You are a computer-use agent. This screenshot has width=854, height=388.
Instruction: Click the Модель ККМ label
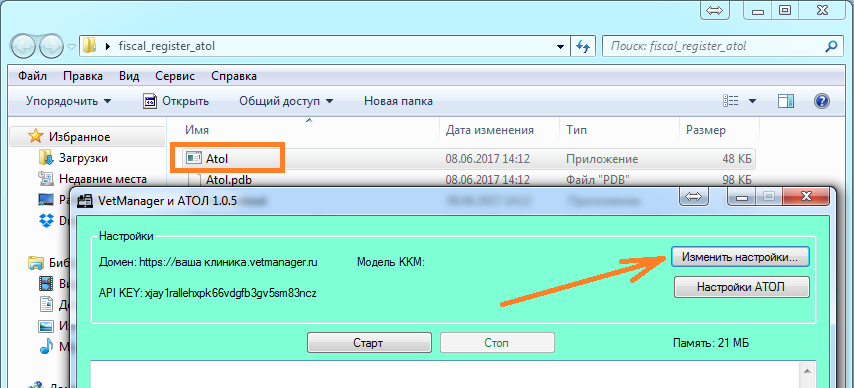click(x=391, y=262)
